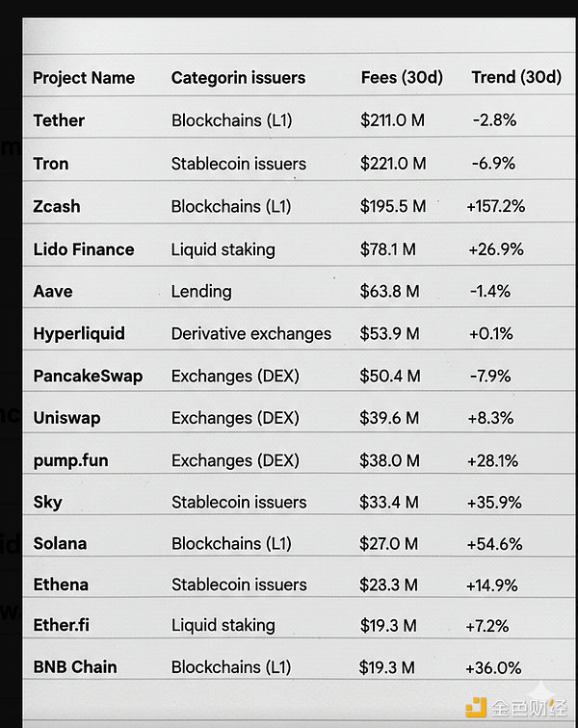Select the Tether project name
This screenshot has width=578, height=728.
tap(59, 120)
